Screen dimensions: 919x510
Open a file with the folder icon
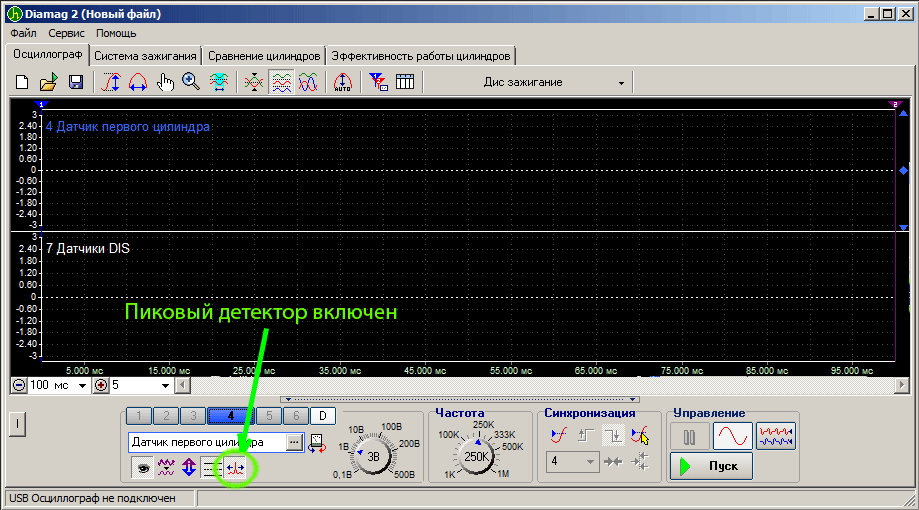[x=48, y=82]
